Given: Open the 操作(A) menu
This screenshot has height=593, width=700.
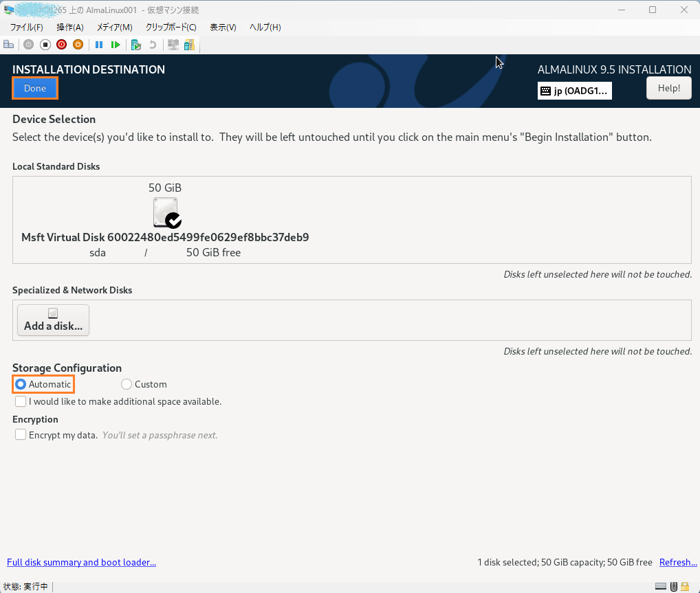Looking at the screenshot, I should [x=69, y=27].
